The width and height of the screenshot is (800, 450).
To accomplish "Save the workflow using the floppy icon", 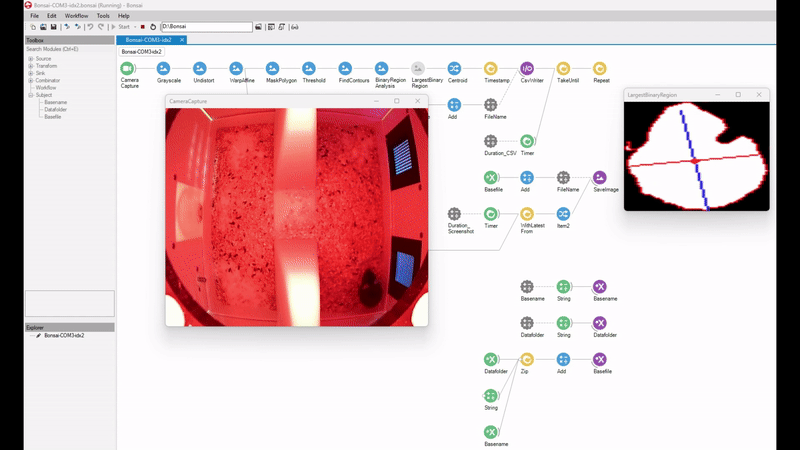I will [x=53, y=27].
